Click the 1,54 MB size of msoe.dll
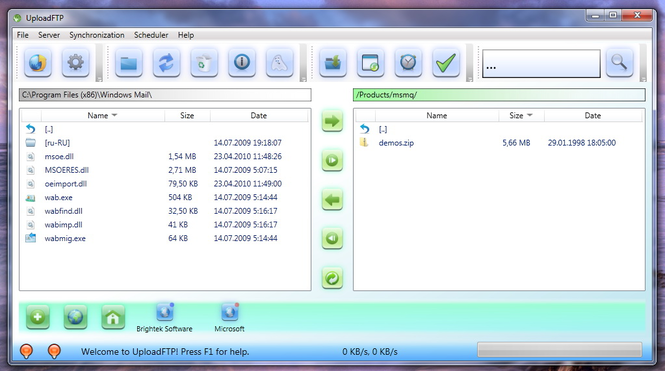 (182, 156)
